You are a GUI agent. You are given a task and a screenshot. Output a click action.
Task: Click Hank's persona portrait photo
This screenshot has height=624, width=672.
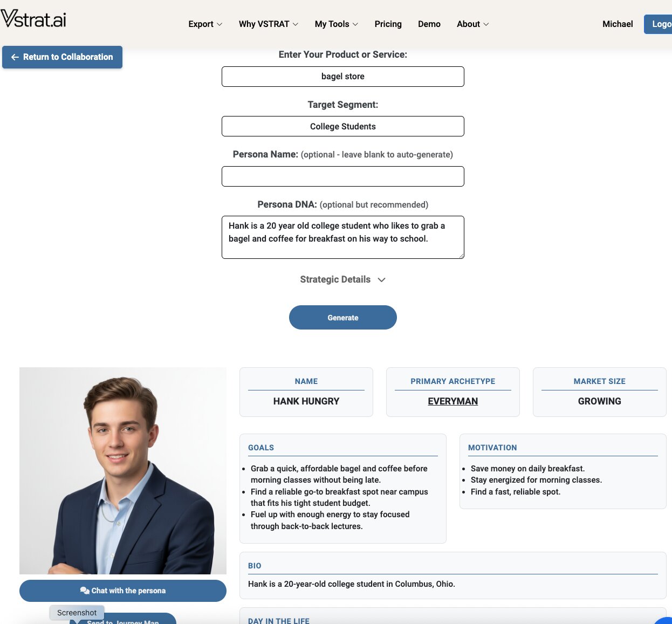[123, 470]
